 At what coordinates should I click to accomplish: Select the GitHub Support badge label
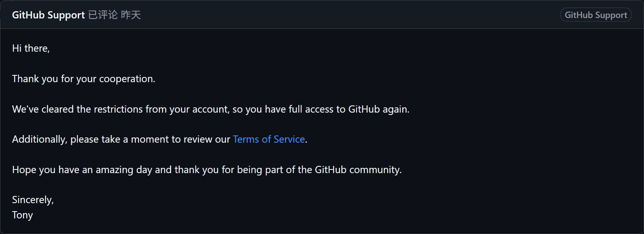pyautogui.click(x=596, y=15)
